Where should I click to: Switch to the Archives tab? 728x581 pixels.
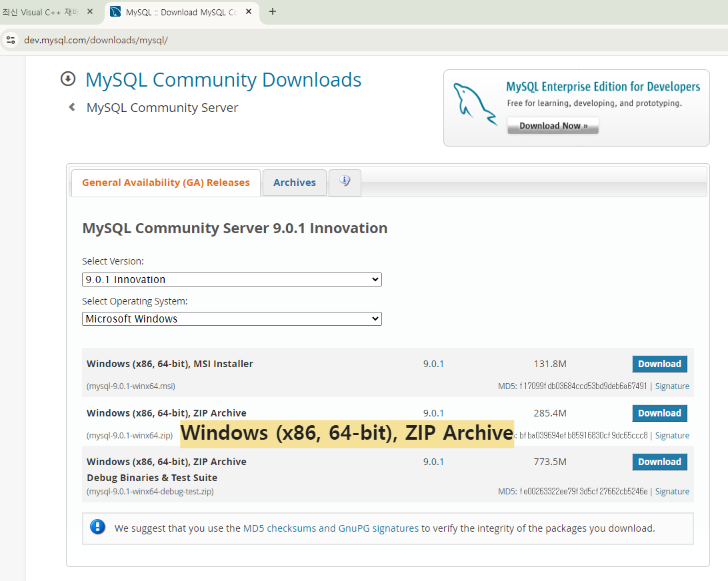tap(295, 183)
